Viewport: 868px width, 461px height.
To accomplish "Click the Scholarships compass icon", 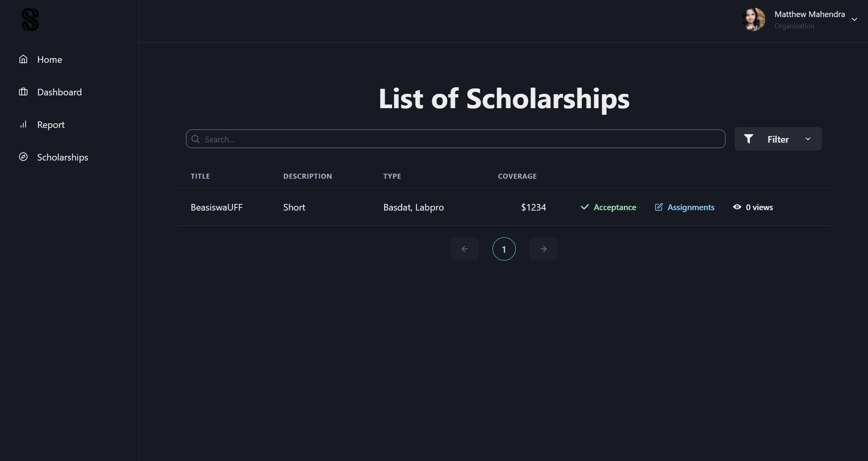I will click(x=23, y=157).
